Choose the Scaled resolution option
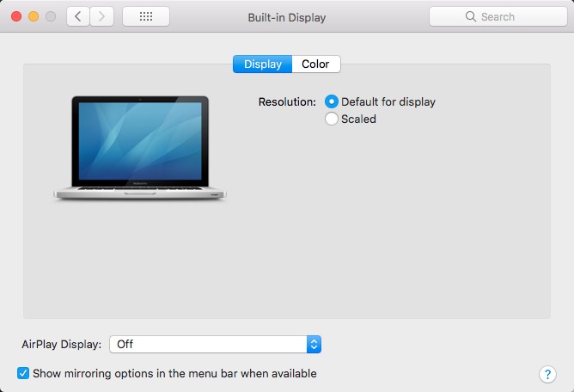The width and height of the screenshot is (574, 392). pyautogui.click(x=332, y=119)
